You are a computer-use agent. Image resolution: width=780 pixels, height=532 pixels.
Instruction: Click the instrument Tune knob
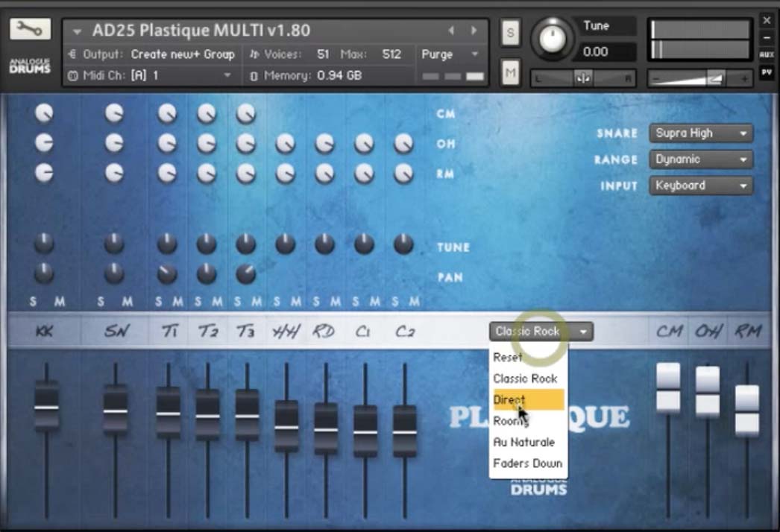[552, 38]
